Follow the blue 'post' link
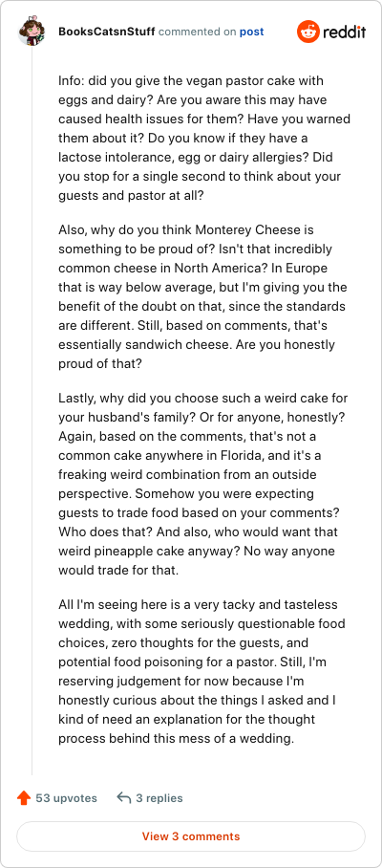The image size is (382, 868). click(251, 33)
